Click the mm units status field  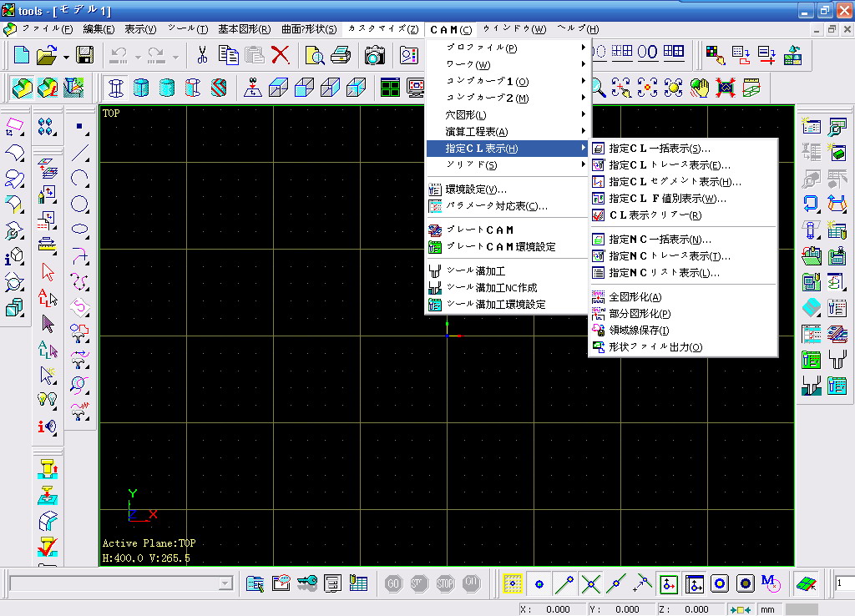coord(767,609)
